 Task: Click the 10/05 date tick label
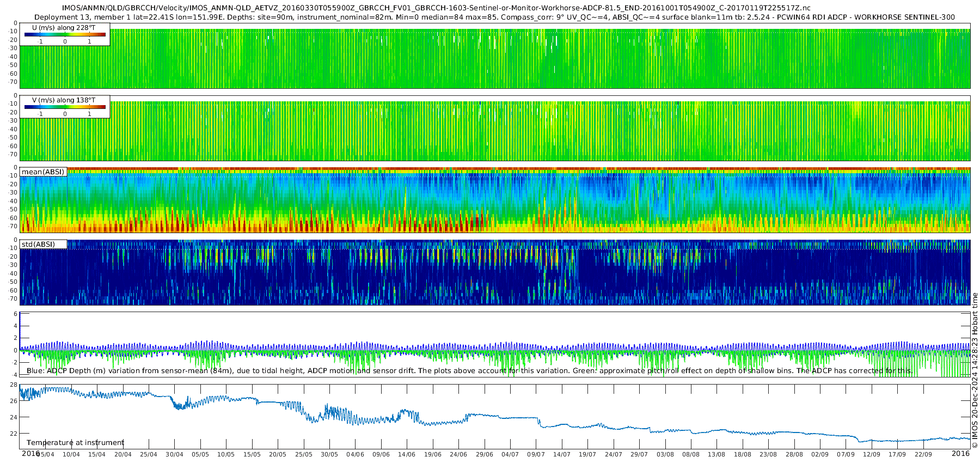226,455
